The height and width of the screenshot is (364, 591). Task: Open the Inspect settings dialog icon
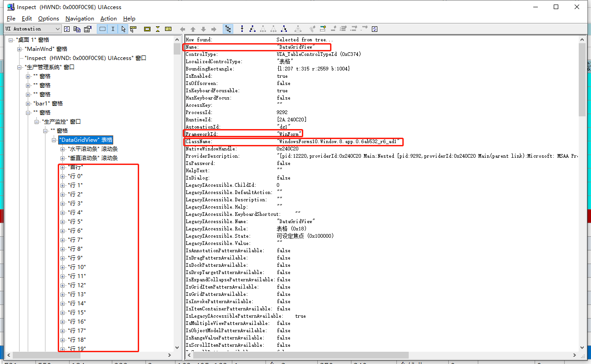point(87,29)
